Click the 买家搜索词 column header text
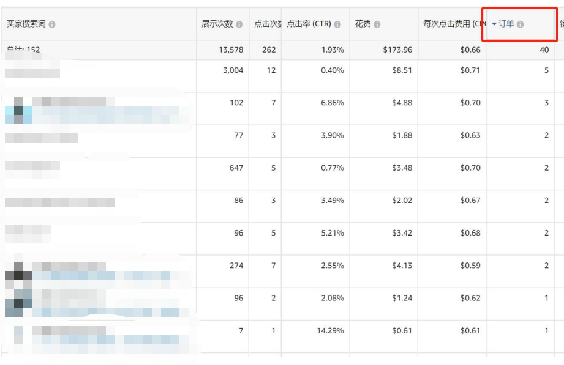The image size is (564, 365). pos(26,24)
